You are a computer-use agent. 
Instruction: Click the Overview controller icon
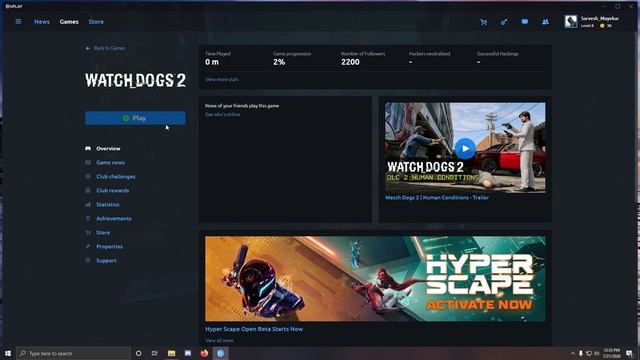tap(88, 149)
